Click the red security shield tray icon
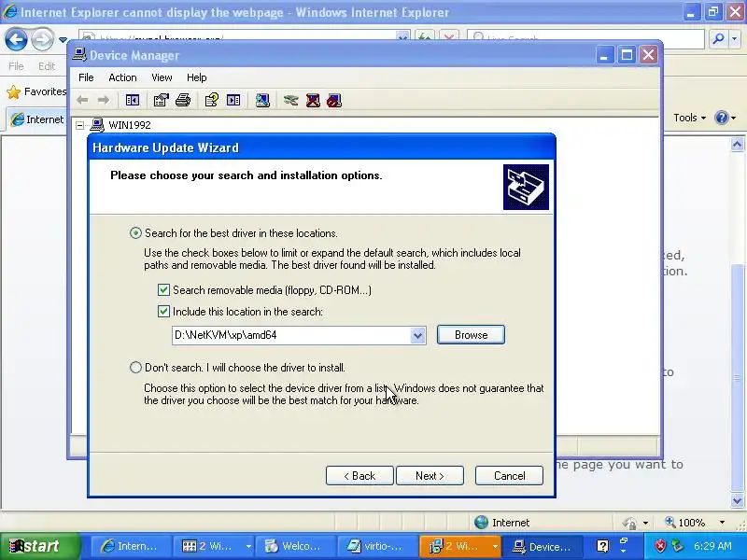This screenshot has width=747, height=560. 660,546
